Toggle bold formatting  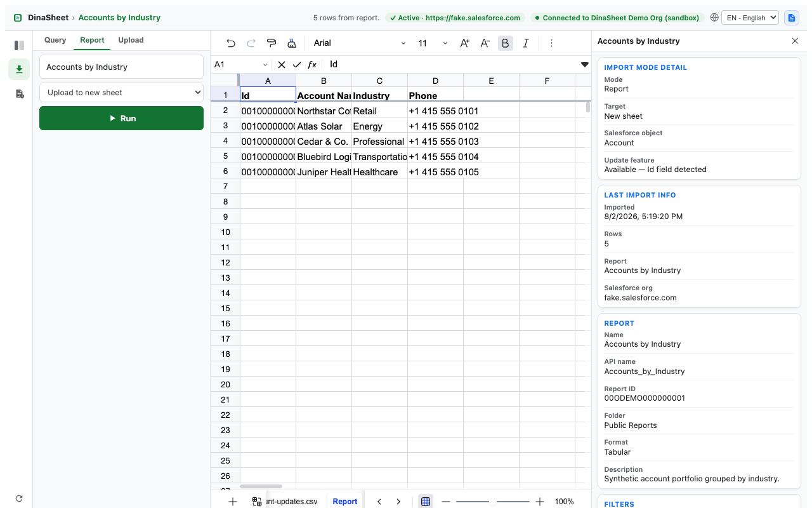coord(506,43)
